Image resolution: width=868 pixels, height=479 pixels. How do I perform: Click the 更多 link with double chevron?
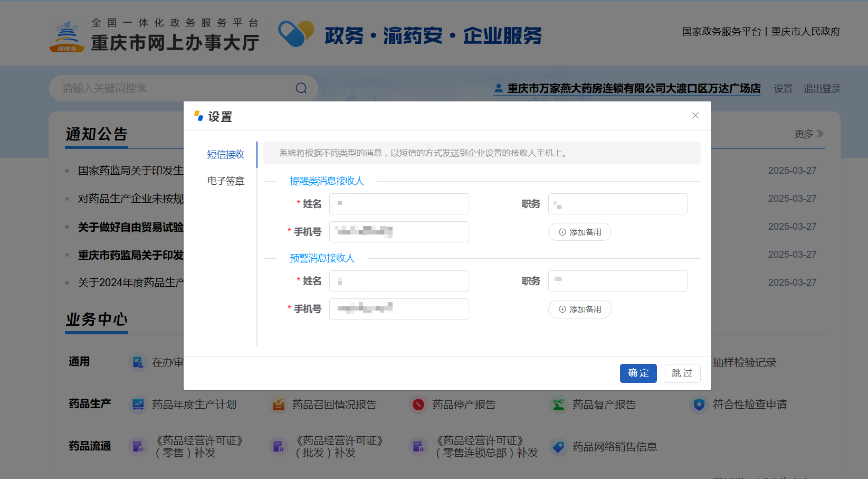tap(809, 134)
